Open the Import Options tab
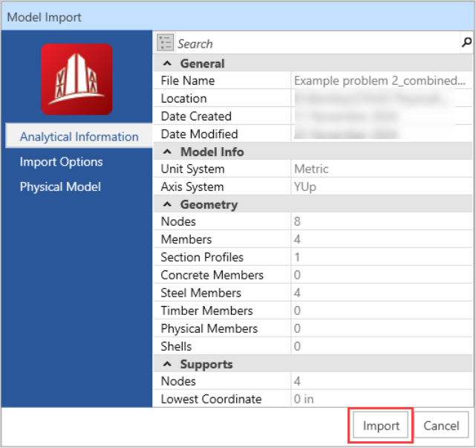This screenshot has width=476, height=448. [x=62, y=161]
